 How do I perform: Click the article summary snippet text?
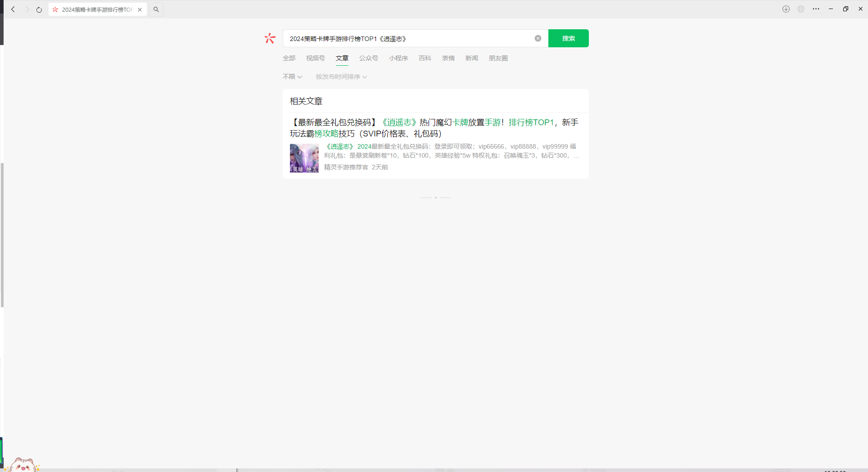point(451,151)
